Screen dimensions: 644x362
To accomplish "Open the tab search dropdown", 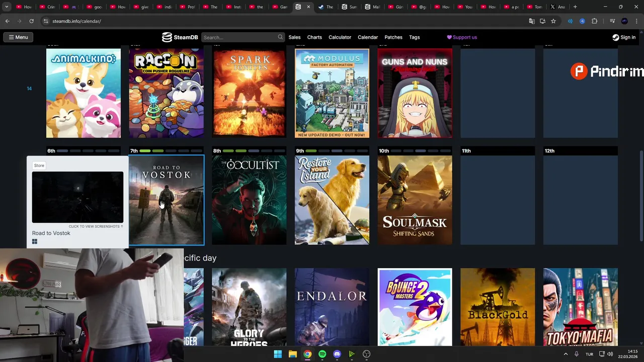I will [x=7, y=7].
